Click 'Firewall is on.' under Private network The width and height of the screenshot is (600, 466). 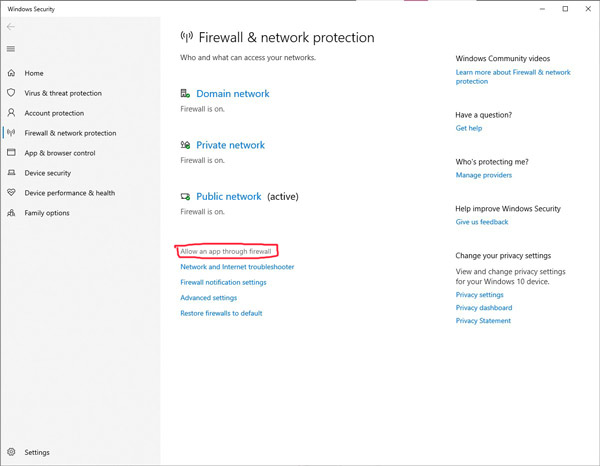pos(202,160)
